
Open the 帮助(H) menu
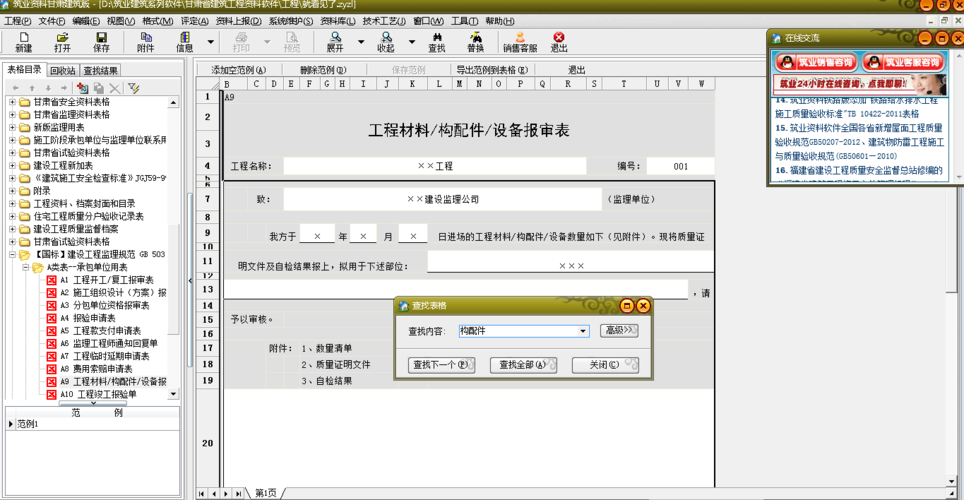tap(500, 21)
